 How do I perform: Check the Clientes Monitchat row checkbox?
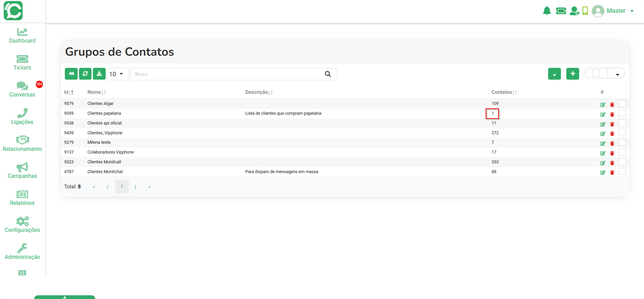point(622,171)
